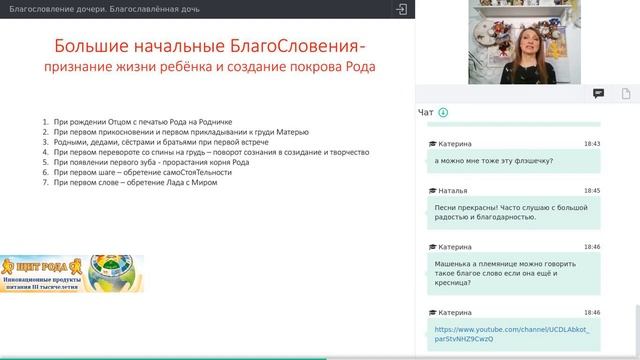Click the progress bar at bottom

coord(320,358)
